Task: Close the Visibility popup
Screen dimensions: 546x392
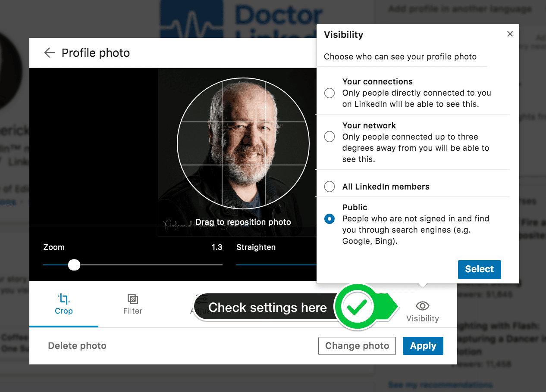Action: (x=510, y=34)
